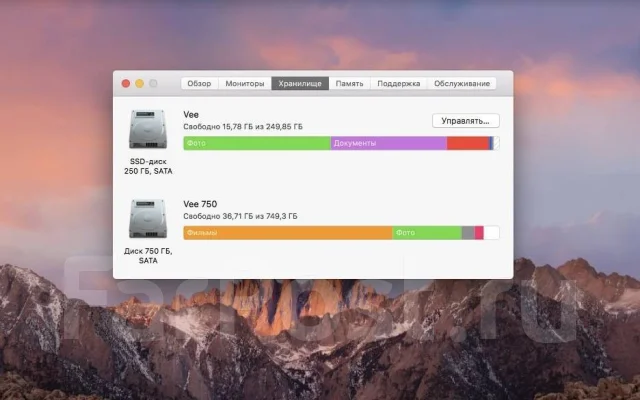Click the Vee 750 disk name
The height and width of the screenshot is (400, 640).
(200, 204)
